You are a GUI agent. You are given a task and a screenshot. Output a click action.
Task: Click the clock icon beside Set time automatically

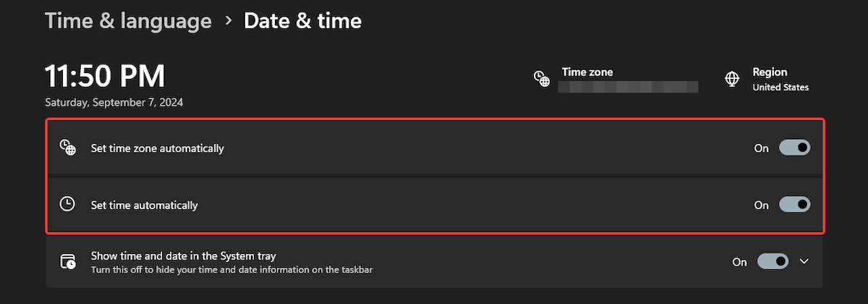click(67, 205)
